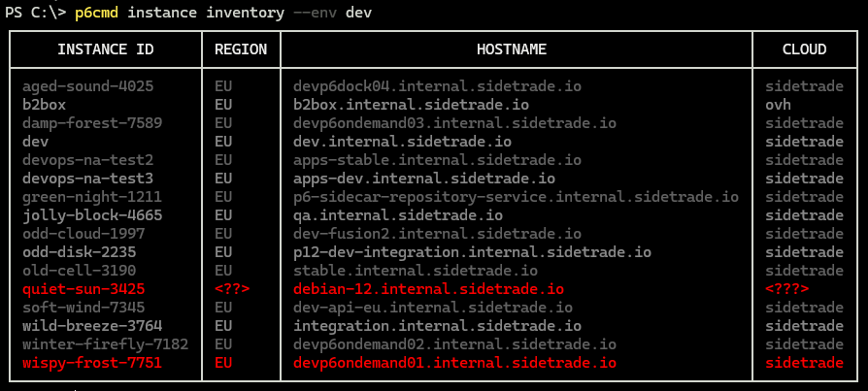Click the CLOUD column header
The height and width of the screenshot is (391, 868).
804,49
